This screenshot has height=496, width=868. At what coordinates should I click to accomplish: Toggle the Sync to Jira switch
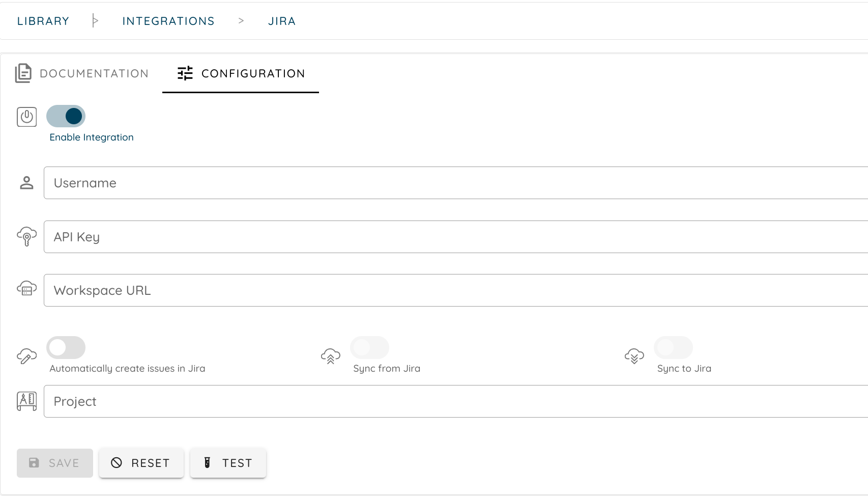(x=673, y=348)
